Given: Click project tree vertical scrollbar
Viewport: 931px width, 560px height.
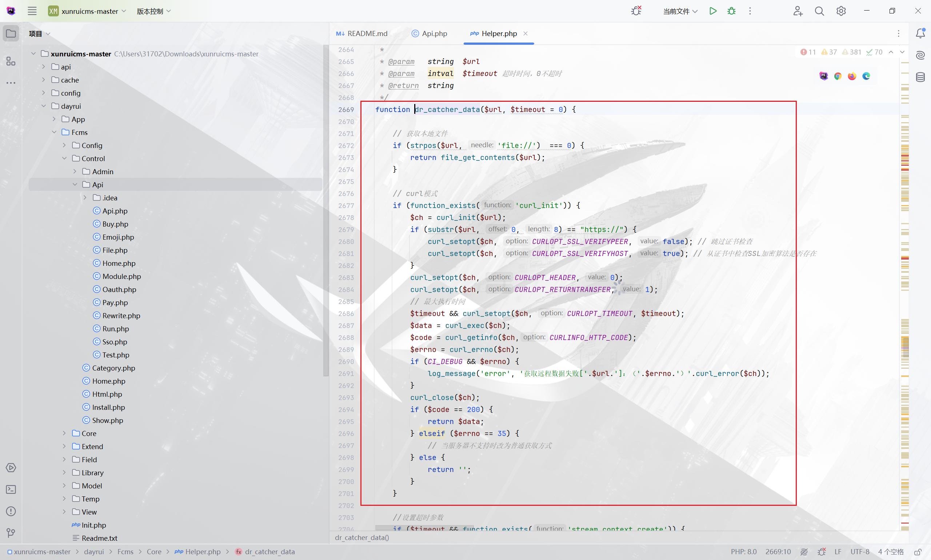Looking at the screenshot, I should 326,211.
